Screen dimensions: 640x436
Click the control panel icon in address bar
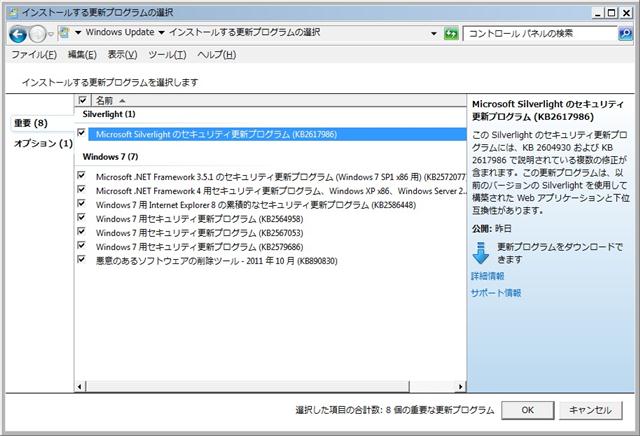click(x=64, y=32)
